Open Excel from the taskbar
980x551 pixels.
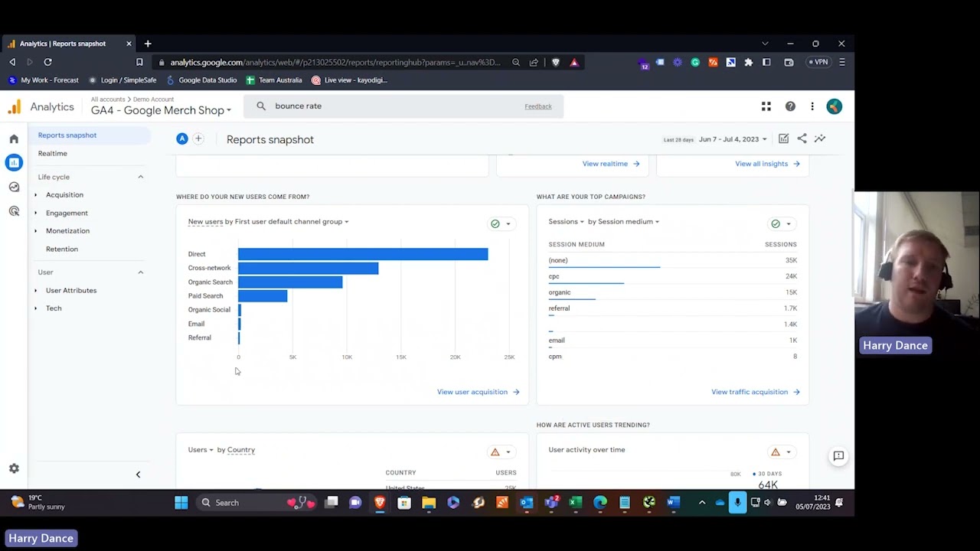point(576,503)
